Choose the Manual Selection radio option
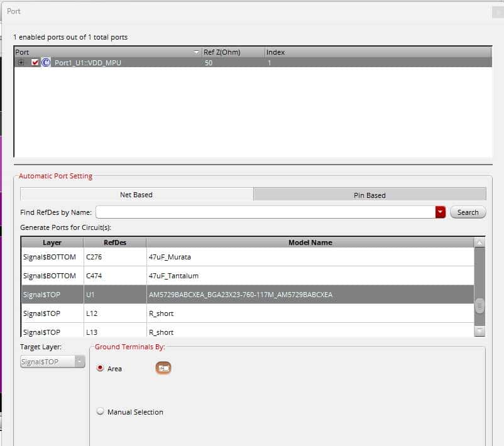 (x=100, y=412)
